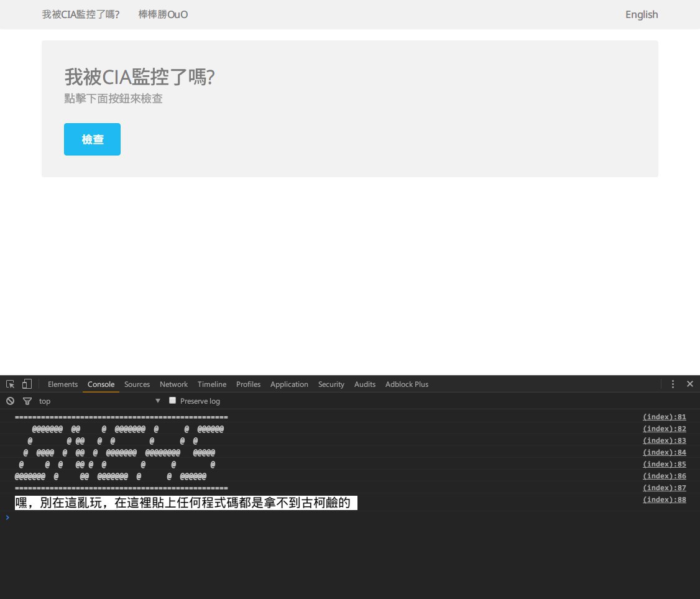Image resolution: width=700 pixels, height=599 pixels.
Task: Toggle the device toolbar icon
Action: [x=27, y=384]
